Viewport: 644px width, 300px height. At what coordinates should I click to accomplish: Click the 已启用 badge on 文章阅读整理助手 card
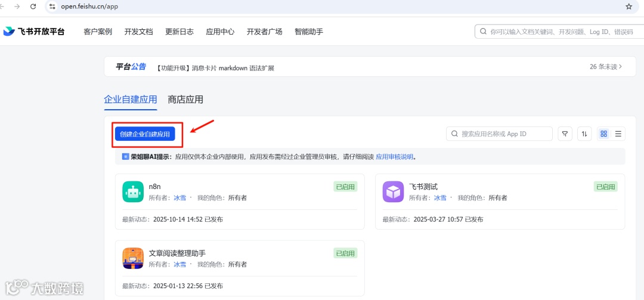(x=345, y=253)
